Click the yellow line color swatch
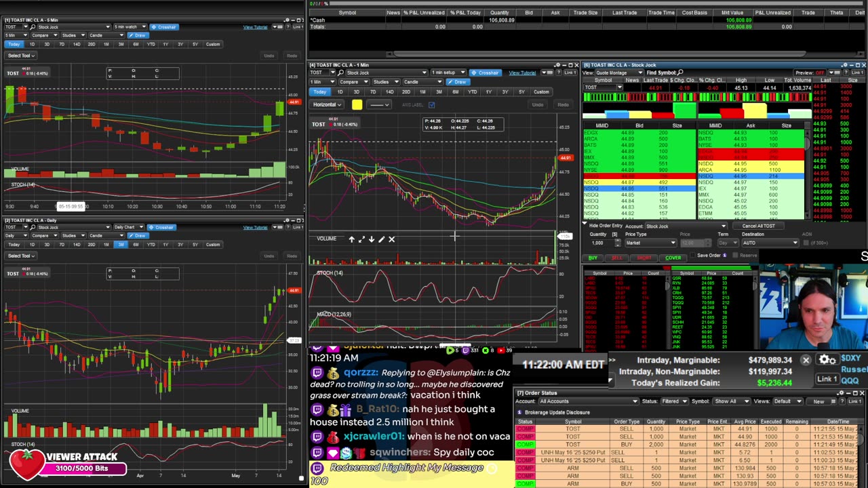 [x=357, y=104]
